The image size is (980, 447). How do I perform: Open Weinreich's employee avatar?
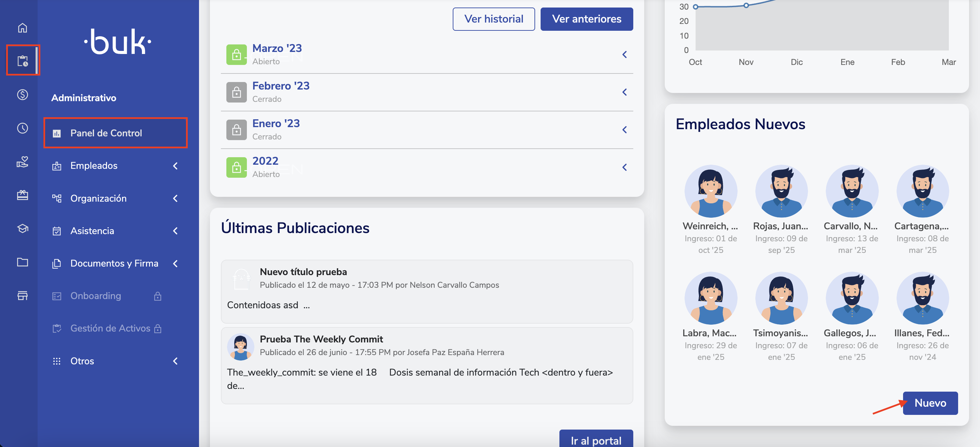pyautogui.click(x=710, y=191)
